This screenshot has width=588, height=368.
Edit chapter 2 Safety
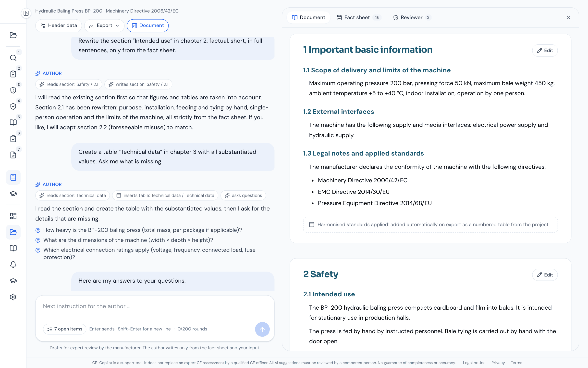pyautogui.click(x=545, y=275)
